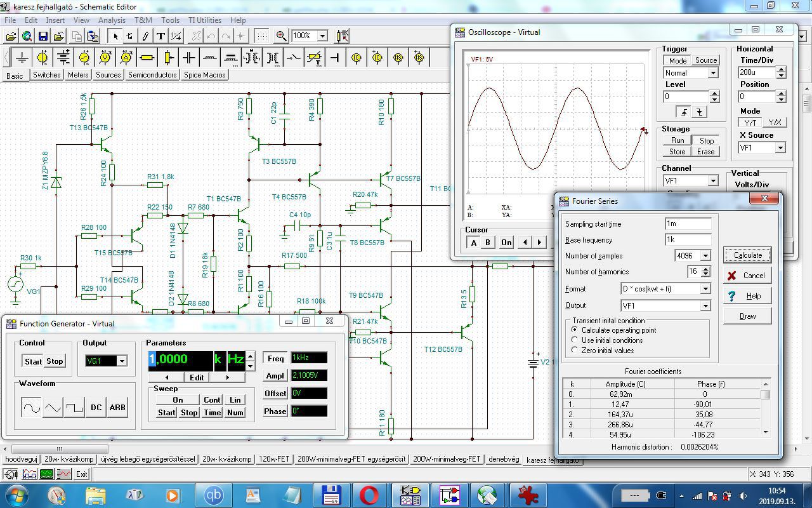This screenshot has width=812, height=508.
Task: Choose triangle waveform in Function Generator
Action: [53, 408]
